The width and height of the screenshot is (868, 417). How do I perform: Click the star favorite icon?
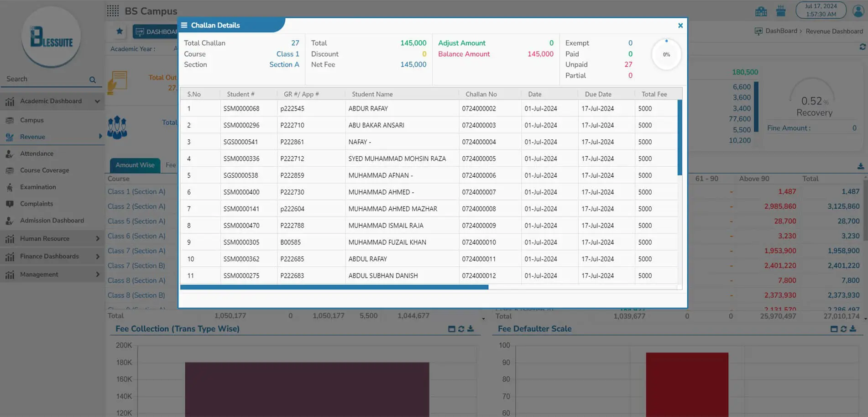coord(120,31)
